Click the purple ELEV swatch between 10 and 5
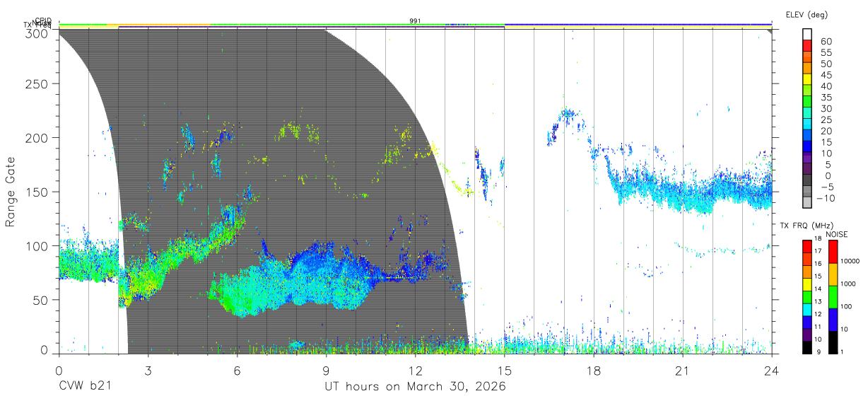This screenshot has height=401, width=868. (x=807, y=158)
